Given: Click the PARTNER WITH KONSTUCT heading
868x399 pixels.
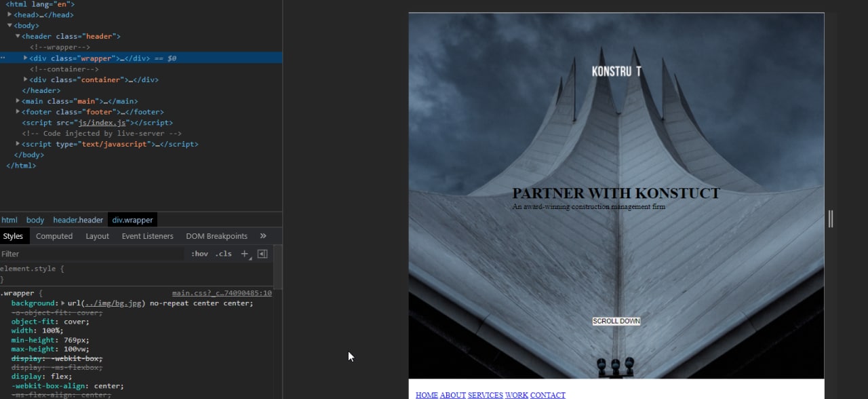Looking at the screenshot, I should tap(616, 193).
